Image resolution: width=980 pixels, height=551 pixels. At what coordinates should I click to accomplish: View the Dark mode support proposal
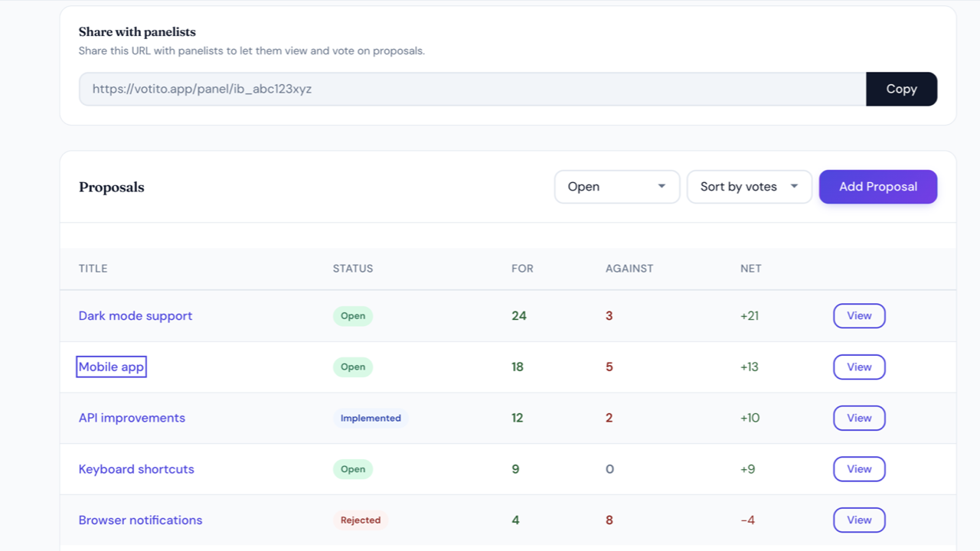(x=859, y=316)
